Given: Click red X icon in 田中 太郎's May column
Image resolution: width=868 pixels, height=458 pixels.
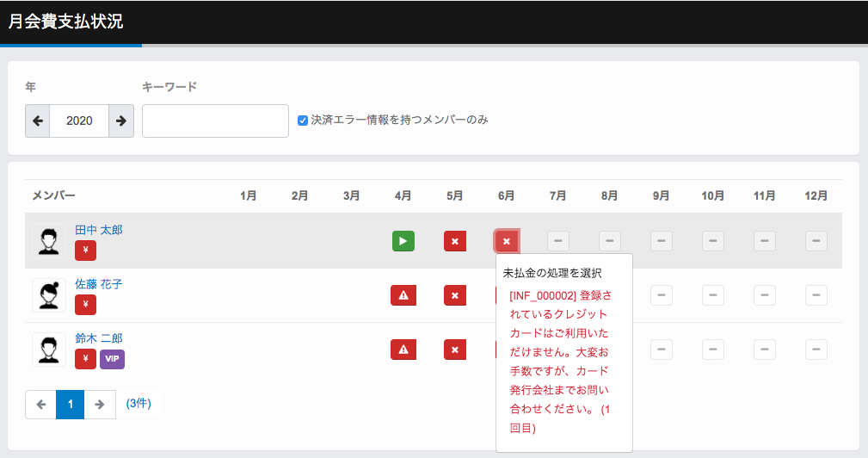Looking at the screenshot, I should pos(455,241).
